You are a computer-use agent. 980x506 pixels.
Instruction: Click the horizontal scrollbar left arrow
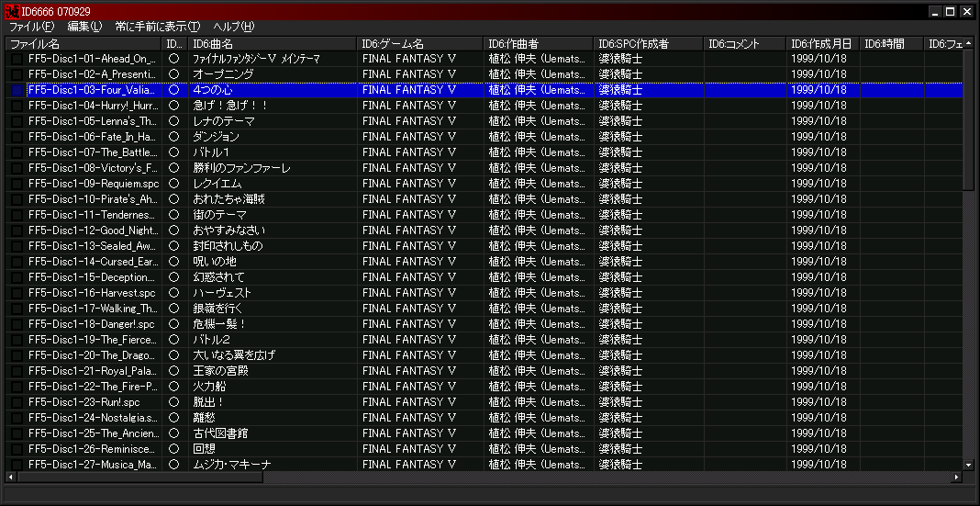coord(11,478)
